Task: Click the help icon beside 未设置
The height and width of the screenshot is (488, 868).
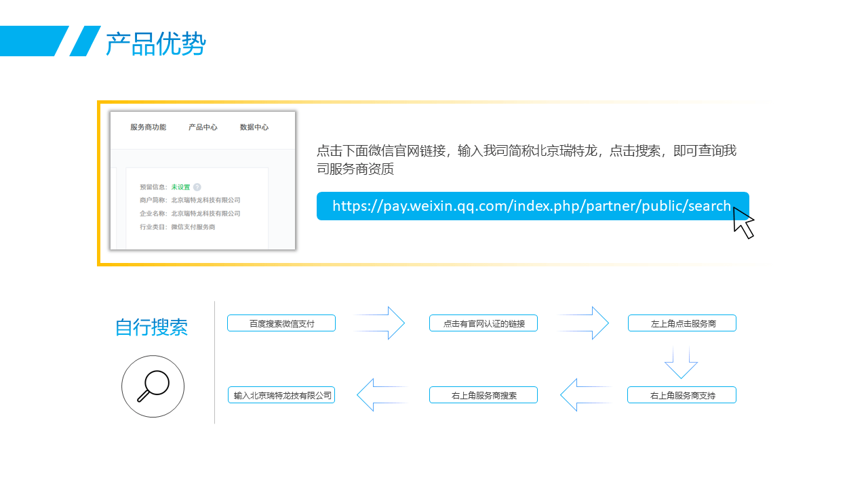Action: (x=197, y=187)
